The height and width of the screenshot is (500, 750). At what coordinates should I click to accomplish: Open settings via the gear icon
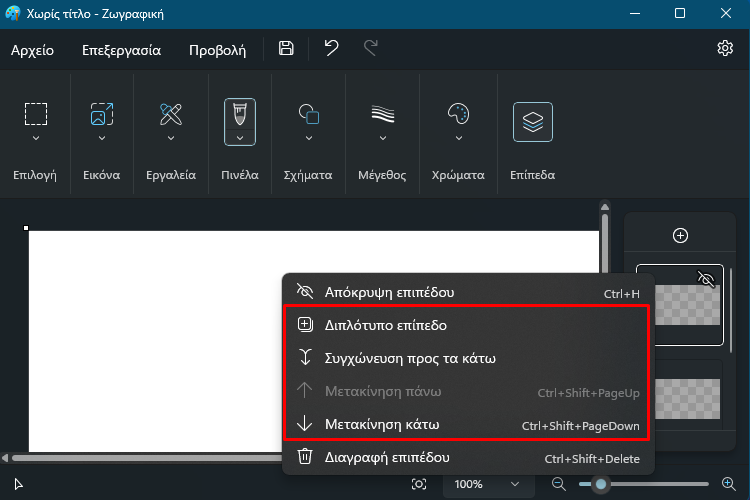click(x=725, y=48)
